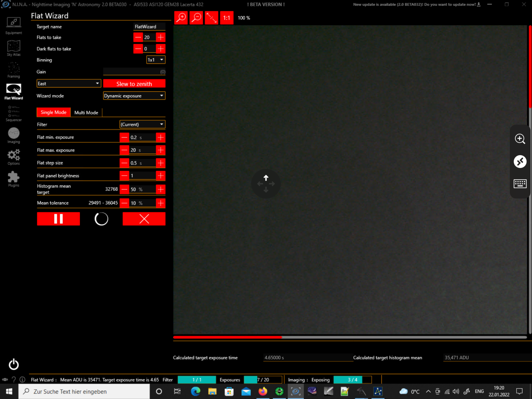Image resolution: width=532 pixels, height=399 pixels.
Task: Click the remote desktop connection round icon
Action: 520,162
